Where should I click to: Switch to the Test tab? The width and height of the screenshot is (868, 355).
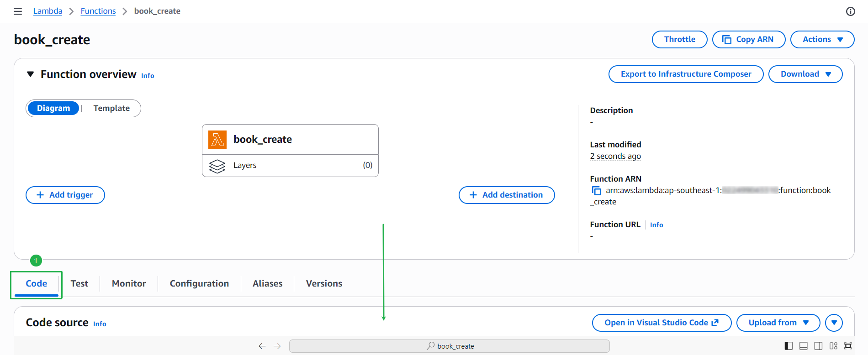(79, 283)
